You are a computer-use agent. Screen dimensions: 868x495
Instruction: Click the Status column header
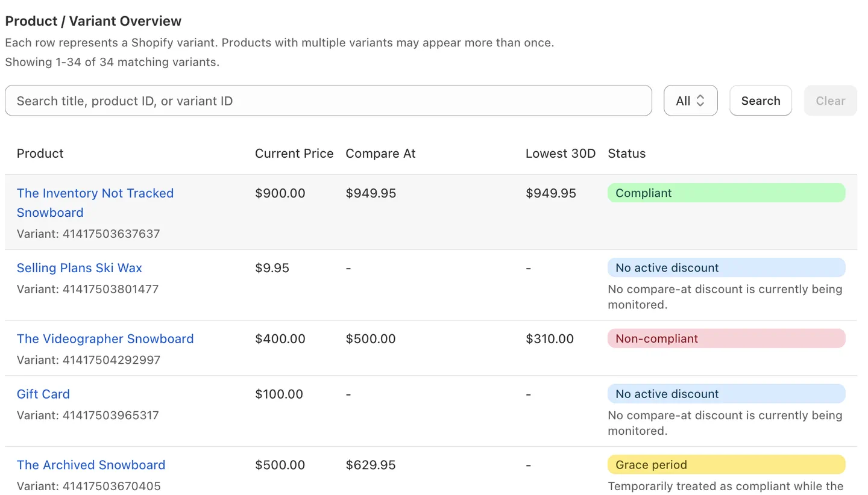[626, 154]
